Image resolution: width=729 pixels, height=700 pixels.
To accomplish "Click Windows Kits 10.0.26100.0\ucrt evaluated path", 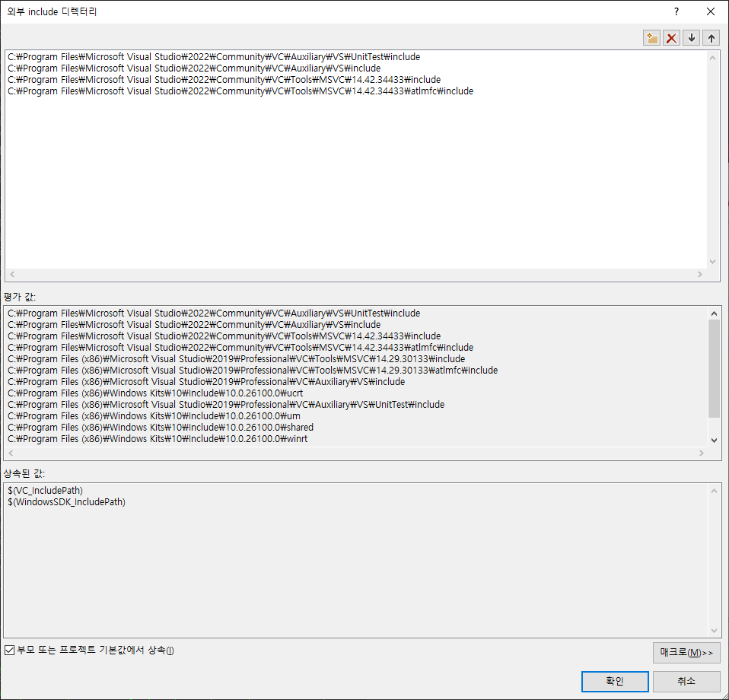I will coord(155,393).
